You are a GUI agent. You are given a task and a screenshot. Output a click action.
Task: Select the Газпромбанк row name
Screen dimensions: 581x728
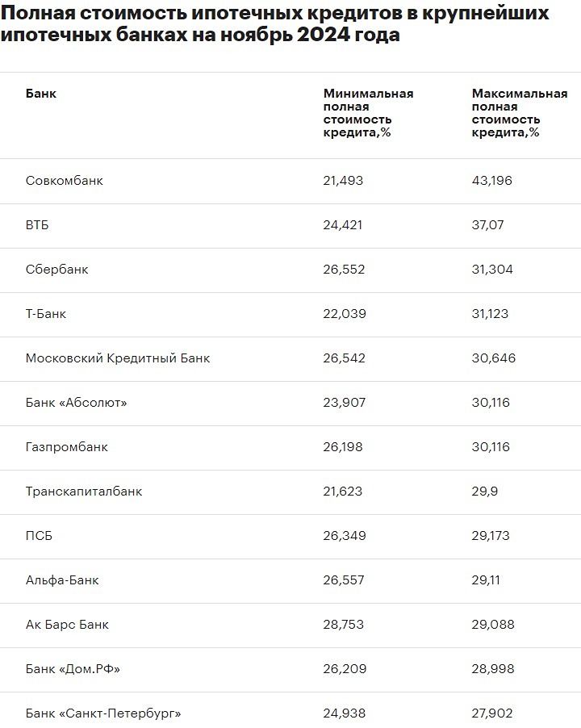pyautogui.click(x=67, y=447)
